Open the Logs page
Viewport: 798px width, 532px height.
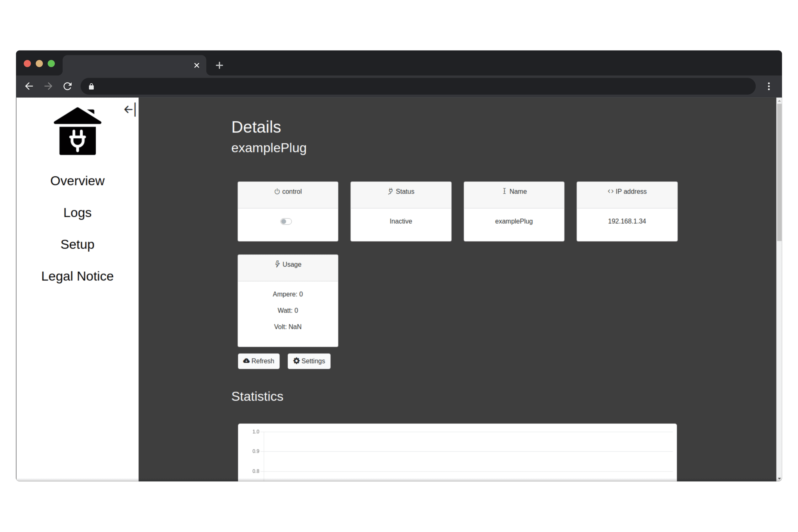(x=77, y=213)
